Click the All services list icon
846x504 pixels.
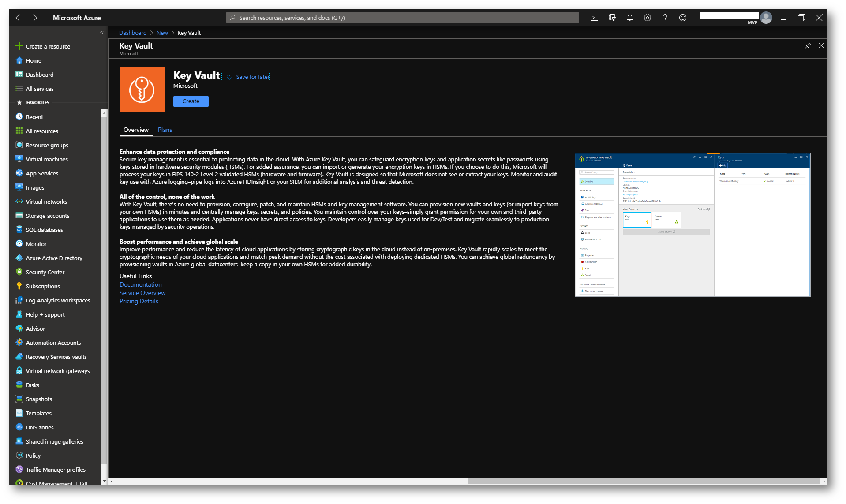tap(19, 89)
